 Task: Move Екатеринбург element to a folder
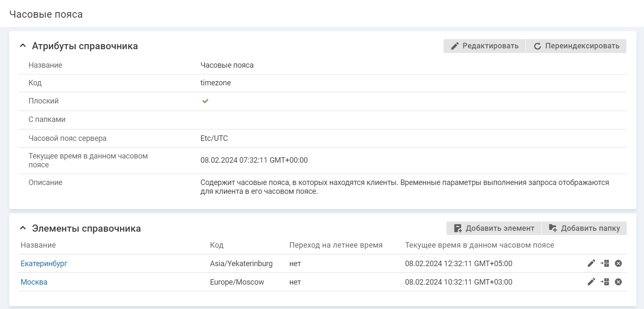[x=604, y=264]
